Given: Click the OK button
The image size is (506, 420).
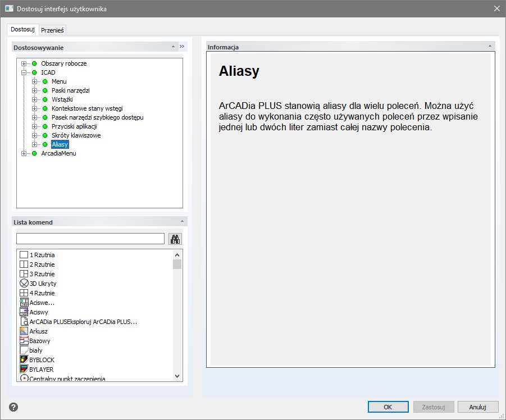Looking at the screenshot, I should click(388, 407).
